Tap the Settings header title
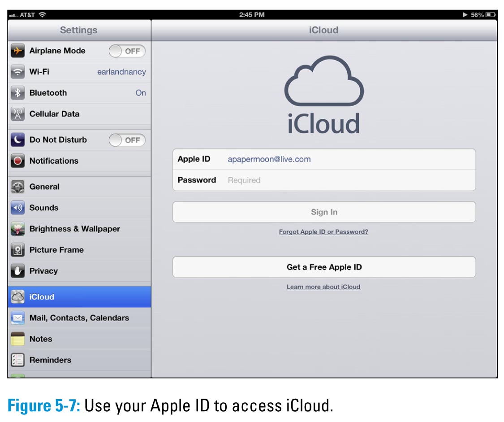The width and height of the screenshot is (504, 422). [78, 30]
